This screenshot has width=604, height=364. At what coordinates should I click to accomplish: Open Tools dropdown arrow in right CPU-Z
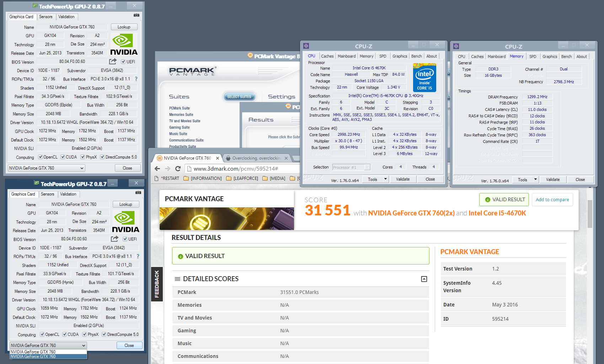(x=535, y=180)
